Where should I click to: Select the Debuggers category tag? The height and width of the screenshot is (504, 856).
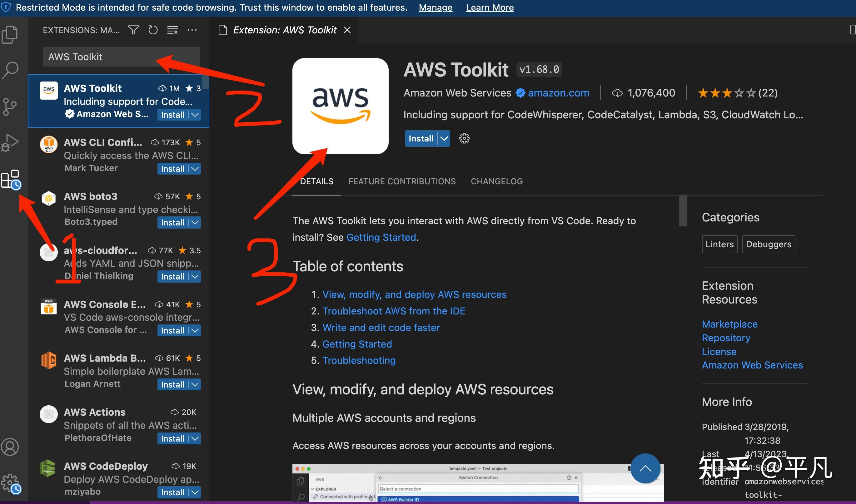(x=768, y=244)
